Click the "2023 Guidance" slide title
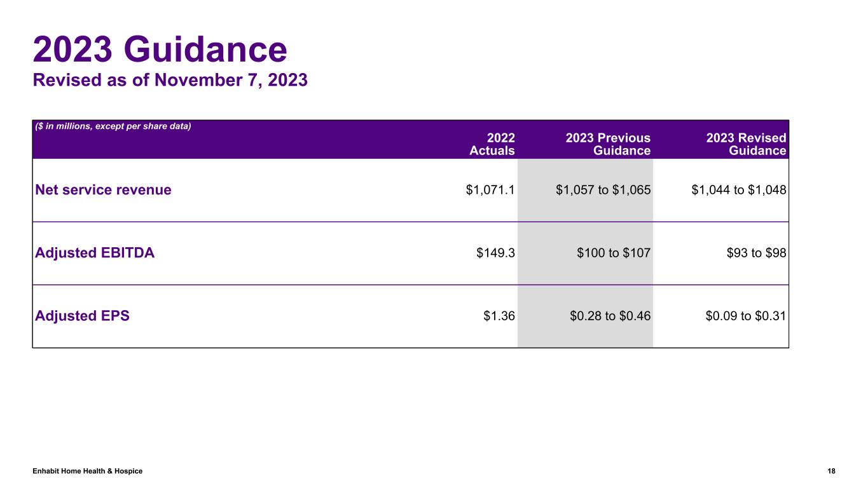Viewport: 868px width, 488px height. (160, 50)
